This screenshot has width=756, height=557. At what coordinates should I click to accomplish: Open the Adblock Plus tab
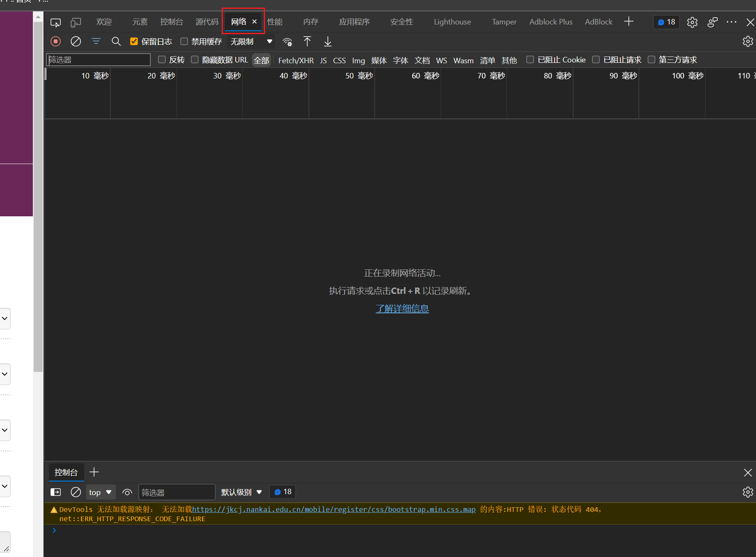pyautogui.click(x=551, y=22)
